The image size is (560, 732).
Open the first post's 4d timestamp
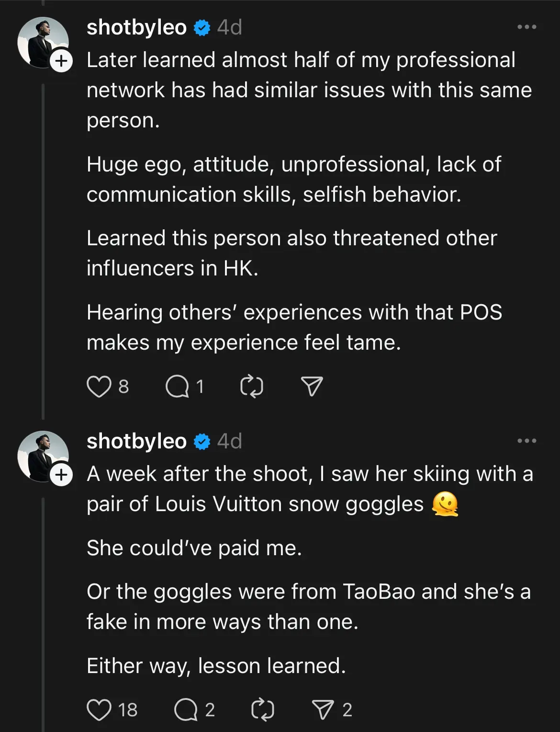point(230,27)
